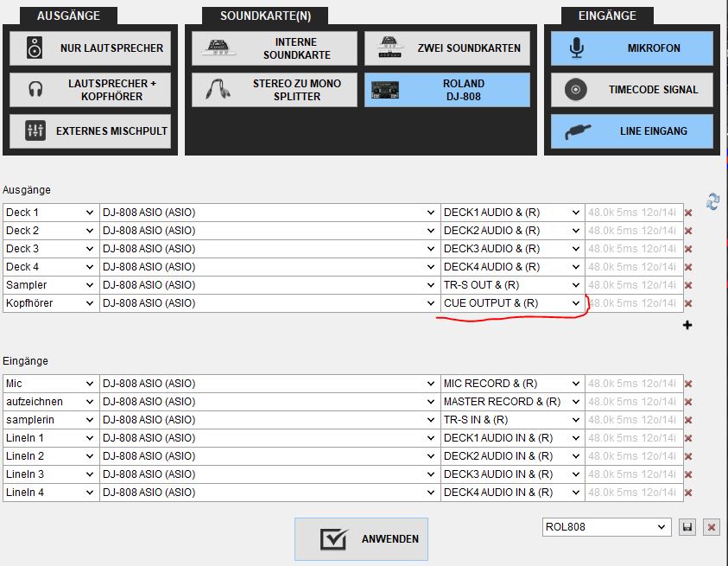Toggle the Roland DJ-808 sound card

coord(447,90)
